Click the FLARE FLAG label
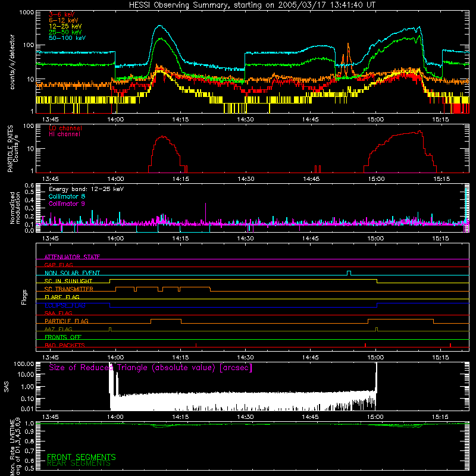This screenshot has width=476, height=476. click(x=62, y=297)
